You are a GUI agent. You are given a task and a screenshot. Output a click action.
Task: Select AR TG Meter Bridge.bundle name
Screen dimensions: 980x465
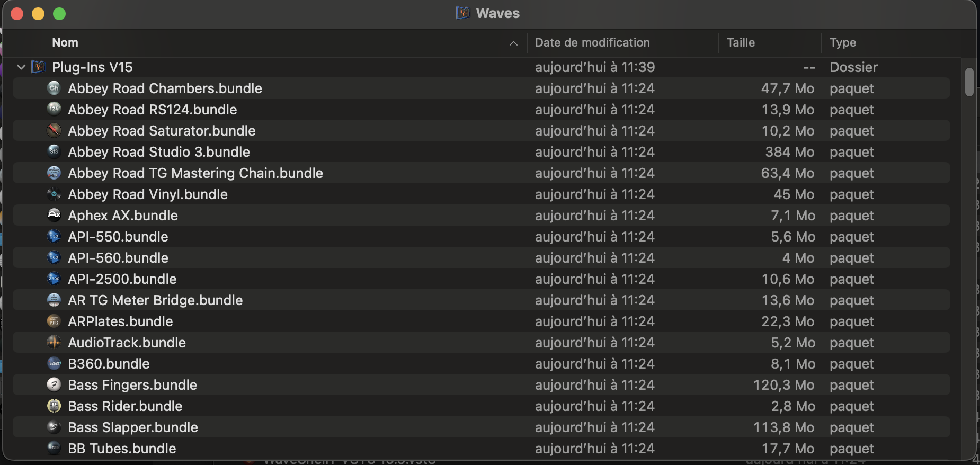point(155,300)
